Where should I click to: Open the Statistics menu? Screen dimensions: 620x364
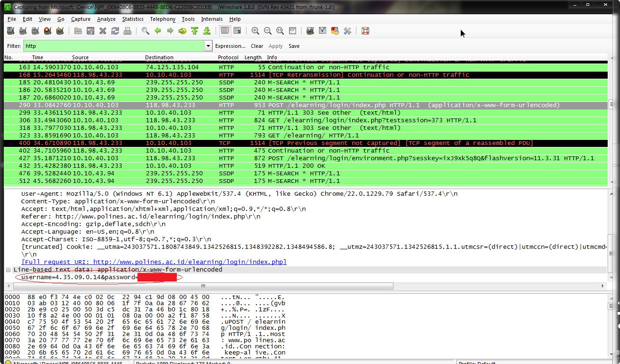click(x=133, y=19)
